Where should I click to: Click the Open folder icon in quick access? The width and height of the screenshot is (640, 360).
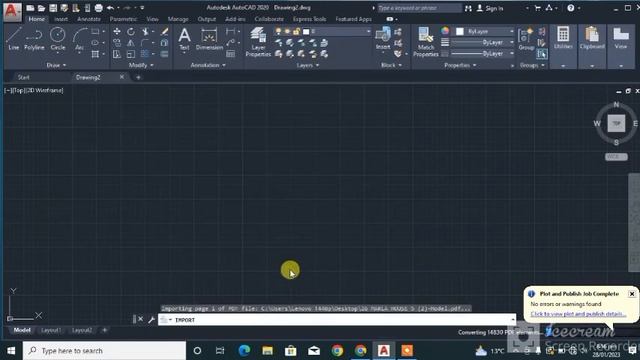(42, 8)
